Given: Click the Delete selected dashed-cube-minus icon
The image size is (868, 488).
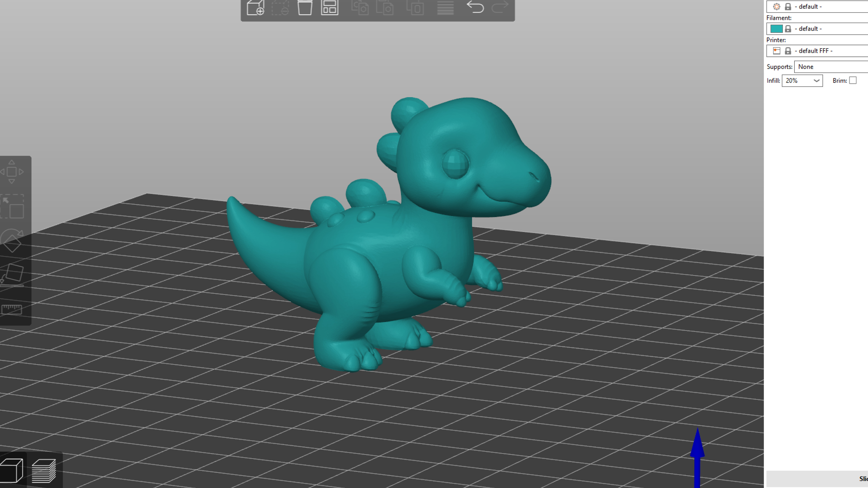Looking at the screenshot, I should [x=280, y=7].
